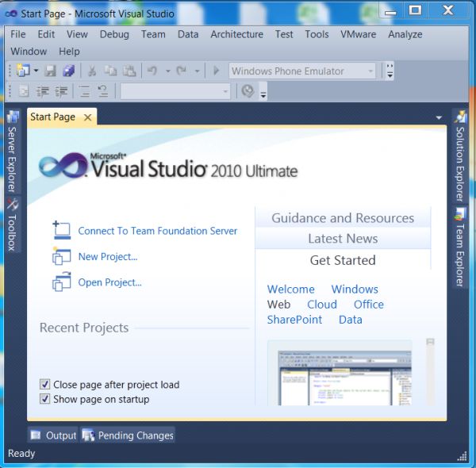The image size is (476, 468).
Task: Open the Tools menu
Action: point(317,34)
